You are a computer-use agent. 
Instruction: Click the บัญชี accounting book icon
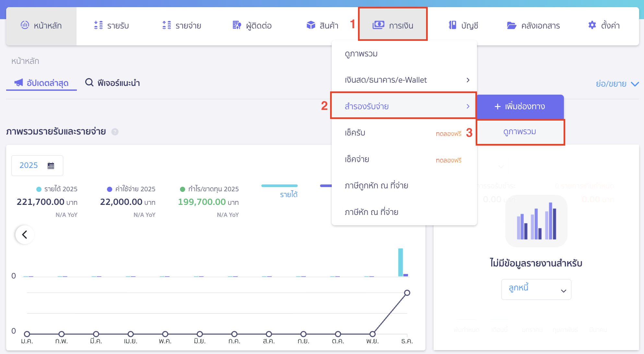pyautogui.click(x=452, y=25)
